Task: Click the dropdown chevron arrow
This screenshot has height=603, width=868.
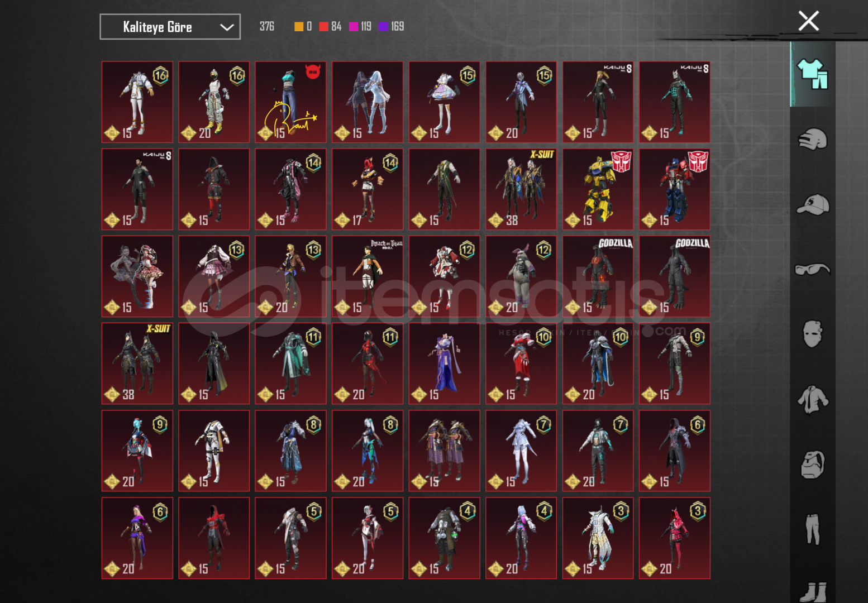Action: [x=226, y=27]
